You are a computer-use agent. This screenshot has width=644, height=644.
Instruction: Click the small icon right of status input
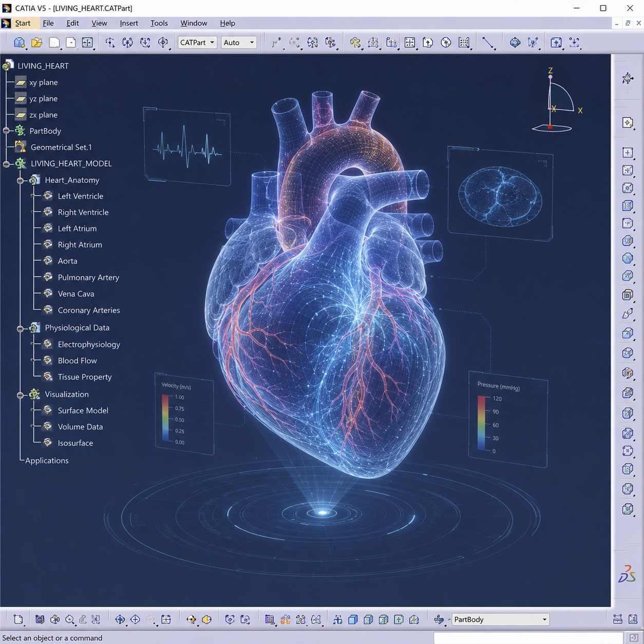(x=634, y=637)
